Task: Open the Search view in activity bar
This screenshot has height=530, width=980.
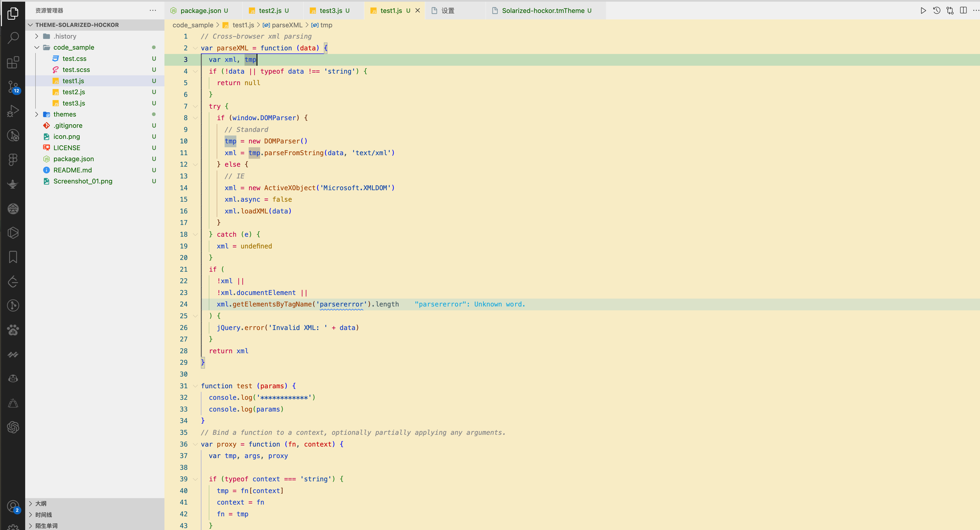Action: click(x=13, y=38)
